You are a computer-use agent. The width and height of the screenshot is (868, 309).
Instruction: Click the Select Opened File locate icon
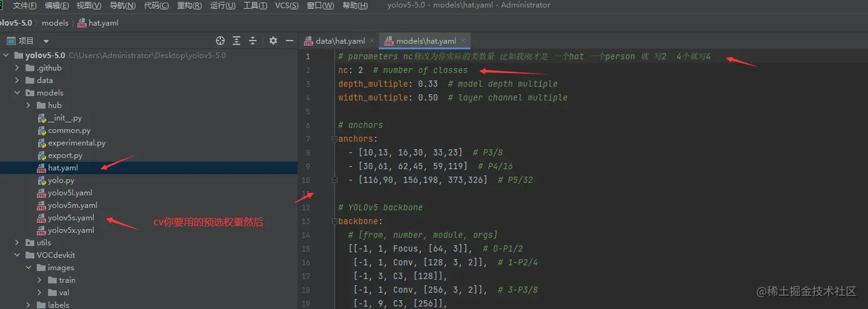tap(220, 41)
